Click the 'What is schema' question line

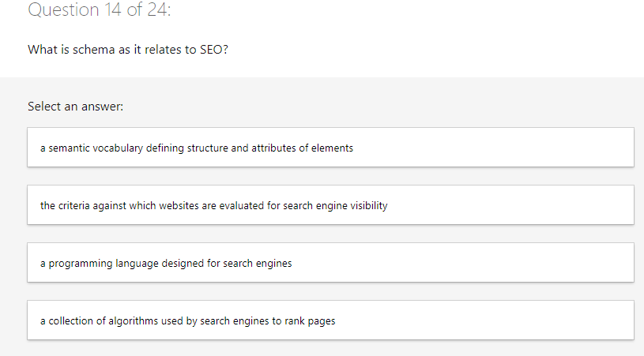click(128, 50)
